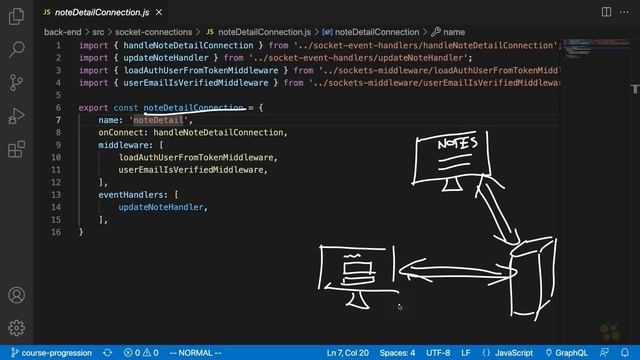Click handleNoteDetailConnection on the onConnect line
This screenshot has height=360, width=640.
coord(218,132)
